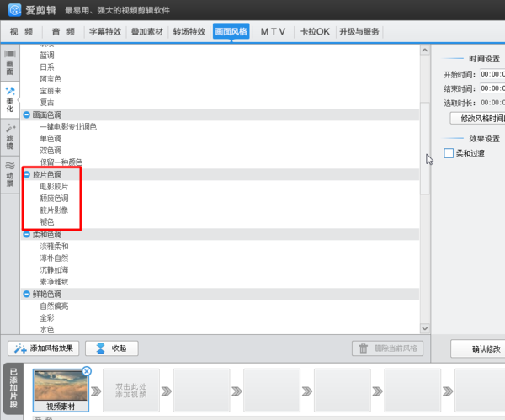Viewport: 505px width, 420px height.
Task: Switch to the 字幕特效 tab
Action: [105, 32]
